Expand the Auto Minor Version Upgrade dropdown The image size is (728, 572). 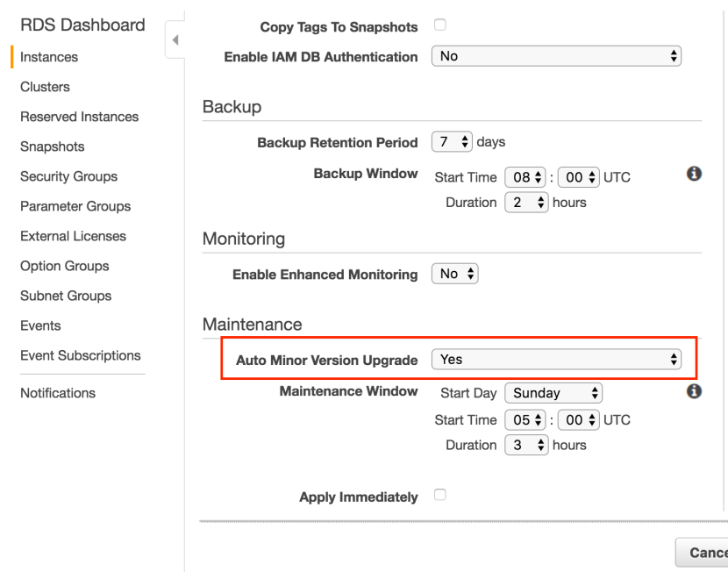point(557,359)
